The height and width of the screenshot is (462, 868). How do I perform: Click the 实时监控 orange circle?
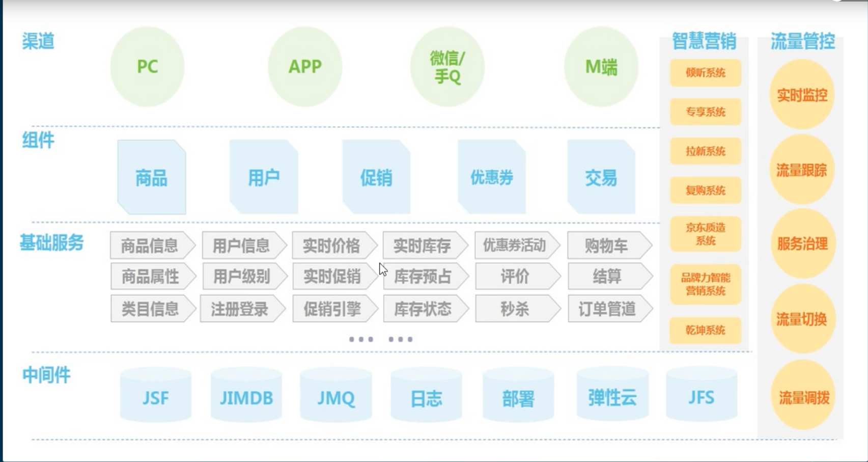click(x=802, y=94)
